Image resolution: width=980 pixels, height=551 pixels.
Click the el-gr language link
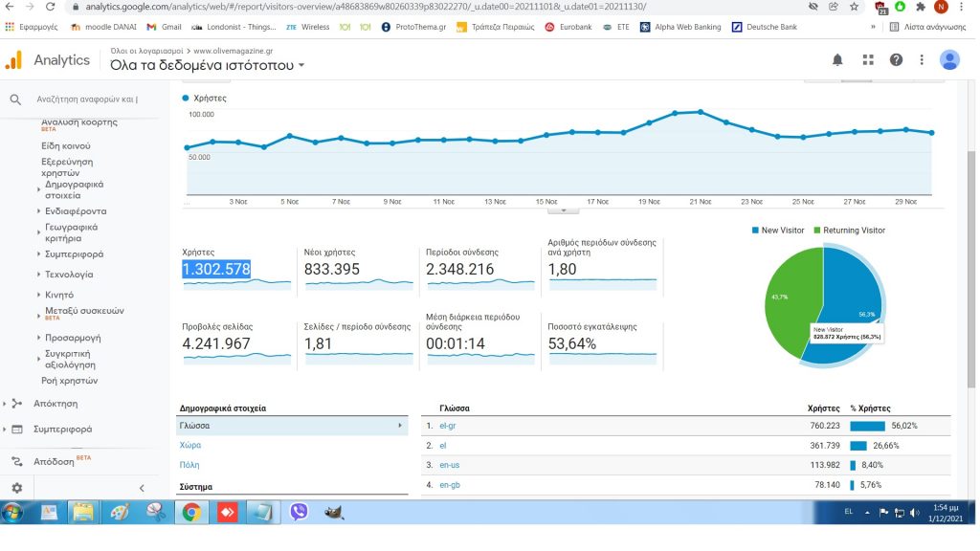449,426
